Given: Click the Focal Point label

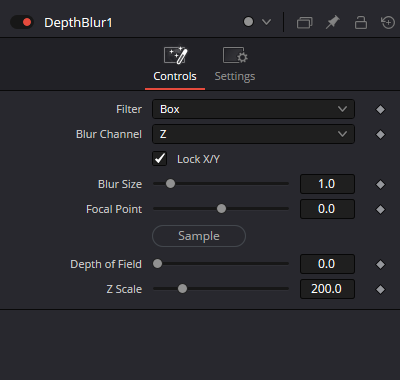Looking at the screenshot, I should click(x=114, y=209).
